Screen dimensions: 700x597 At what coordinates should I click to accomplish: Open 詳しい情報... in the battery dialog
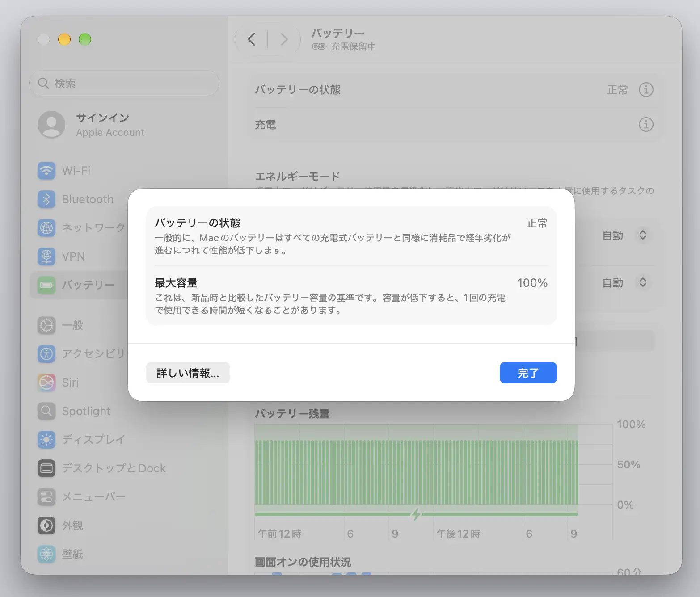(x=188, y=373)
